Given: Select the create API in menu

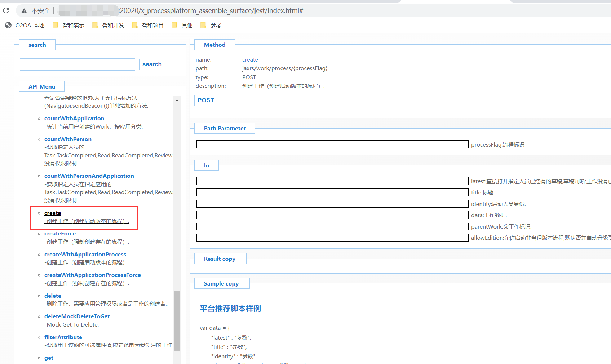Looking at the screenshot, I should tap(53, 213).
